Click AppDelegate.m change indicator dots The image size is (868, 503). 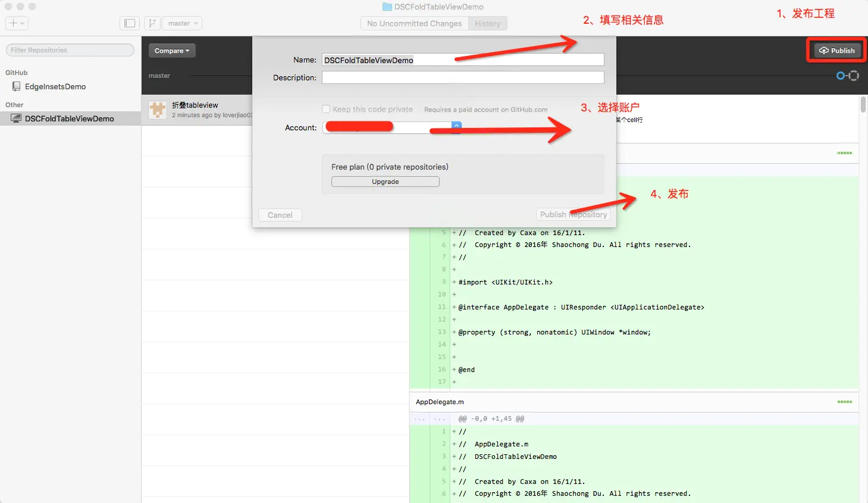tap(845, 402)
